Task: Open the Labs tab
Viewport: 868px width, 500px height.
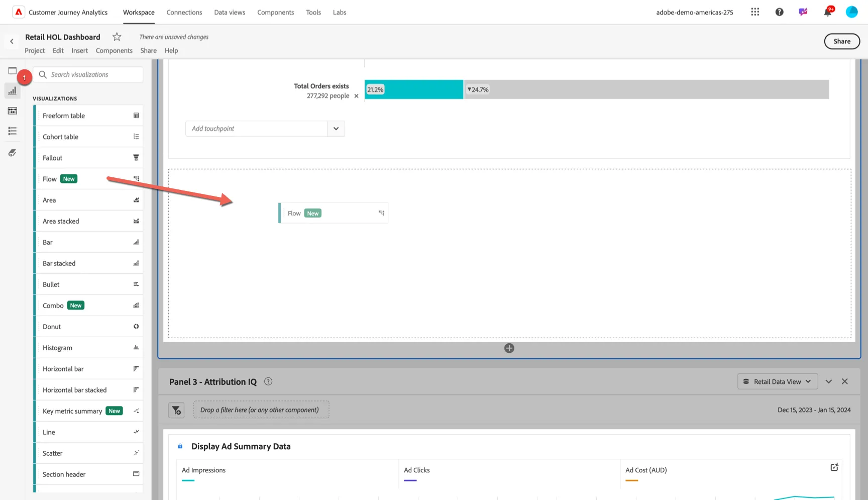Action: 340,12
